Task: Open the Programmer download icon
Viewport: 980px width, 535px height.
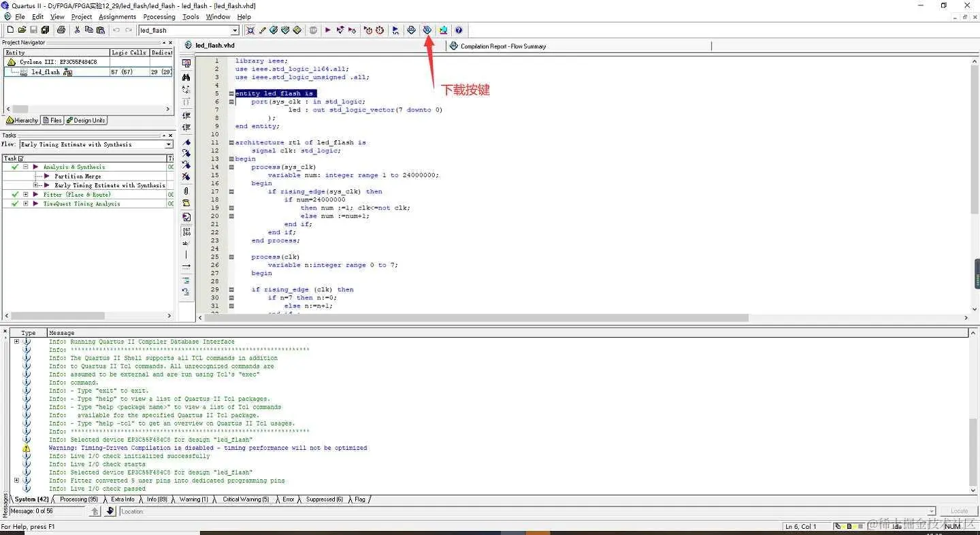Action: click(x=427, y=30)
